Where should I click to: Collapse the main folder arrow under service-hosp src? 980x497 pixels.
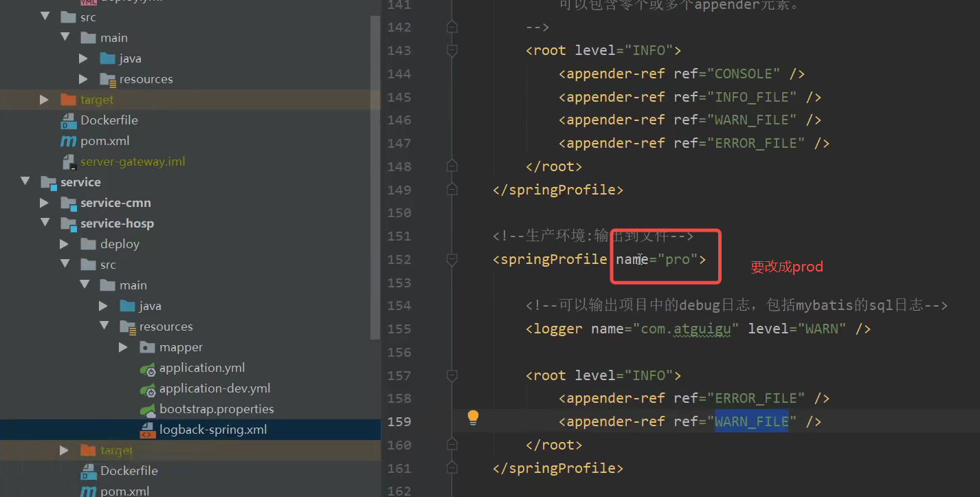(84, 285)
